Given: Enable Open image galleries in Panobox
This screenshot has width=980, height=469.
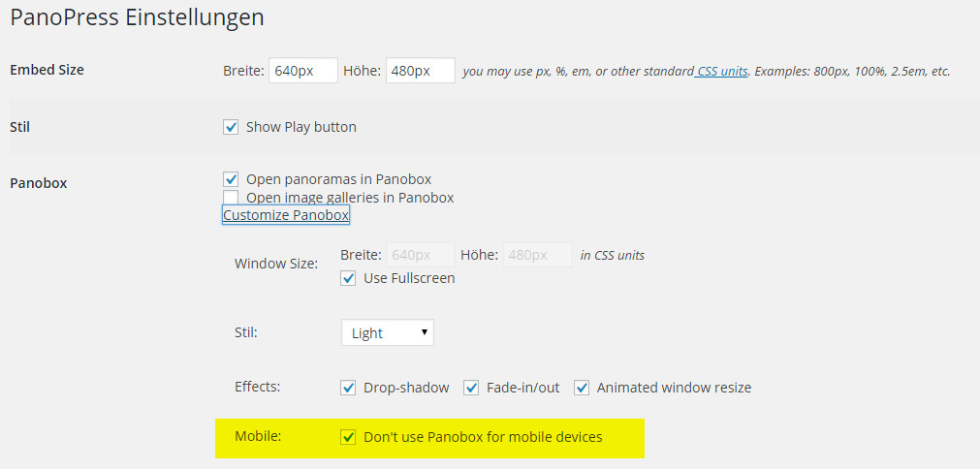Looking at the screenshot, I should coord(231,198).
